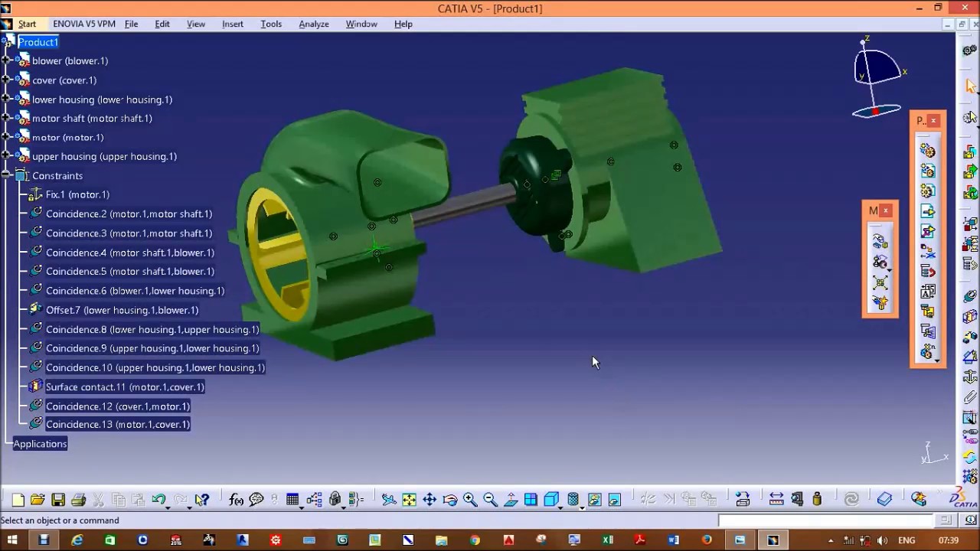This screenshot has height=551, width=980.
Task: Open the Tools menu
Action: (271, 24)
